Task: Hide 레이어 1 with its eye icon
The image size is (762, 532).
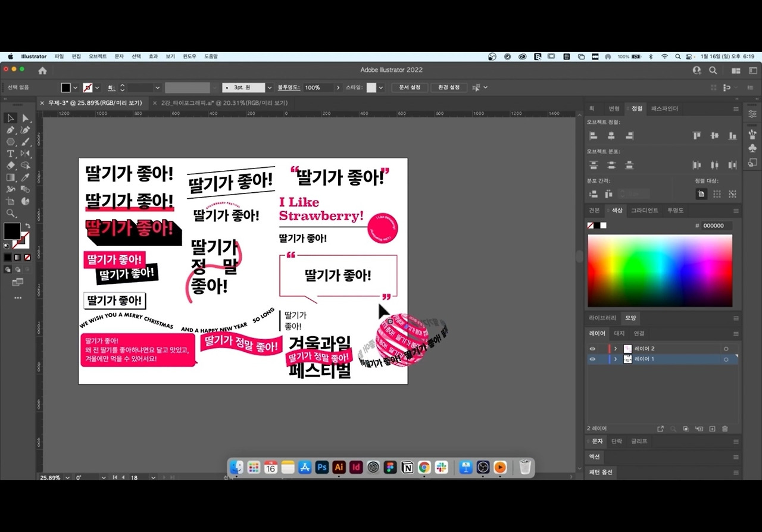Action: 592,359
